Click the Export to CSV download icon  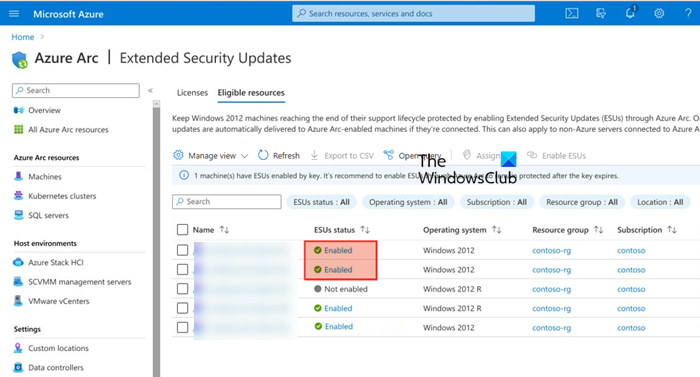314,155
